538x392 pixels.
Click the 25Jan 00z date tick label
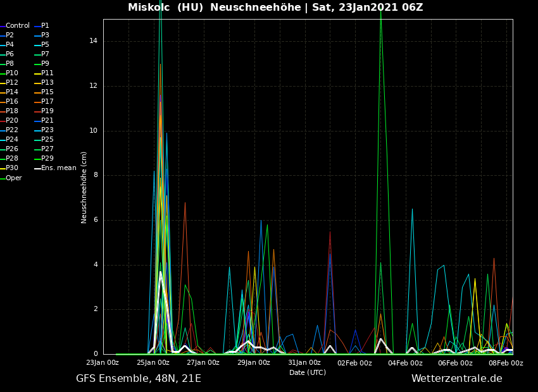153,363
